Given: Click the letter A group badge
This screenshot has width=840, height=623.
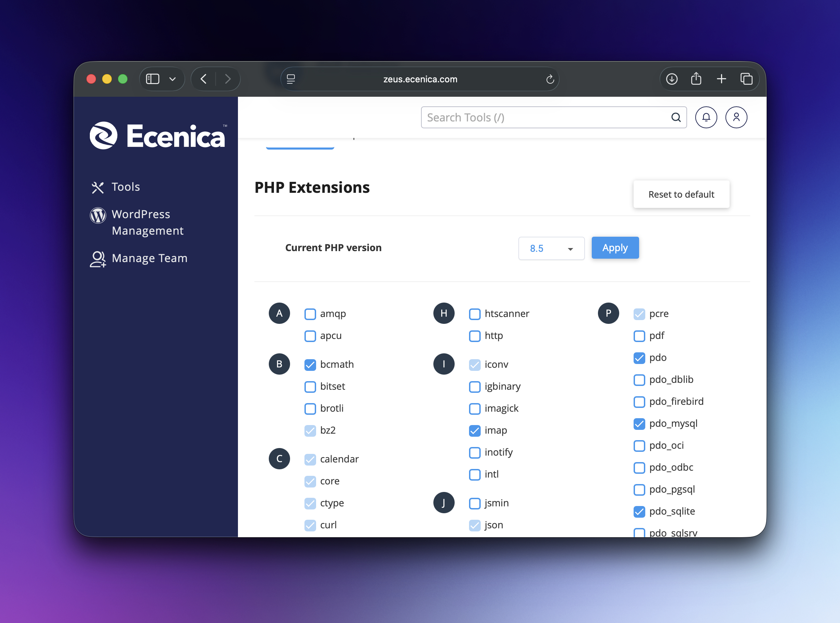Looking at the screenshot, I should coord(279,313).
